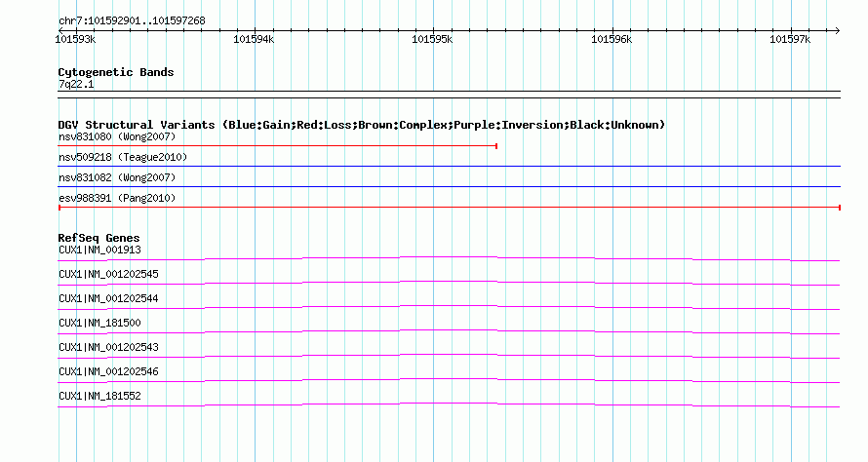Click the magenta line under CUX1|NM_001202545
Screen dimensions: 868x462
(x=449, y=283)
